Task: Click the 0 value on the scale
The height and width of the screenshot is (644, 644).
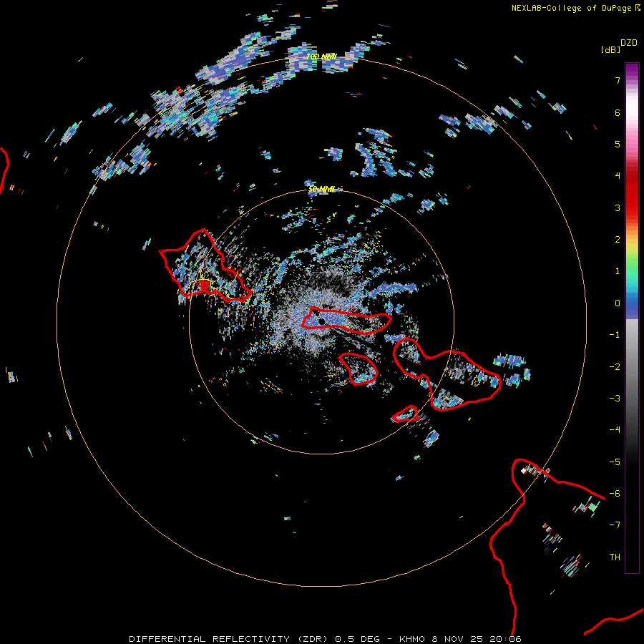Action: tap(618, 303)
